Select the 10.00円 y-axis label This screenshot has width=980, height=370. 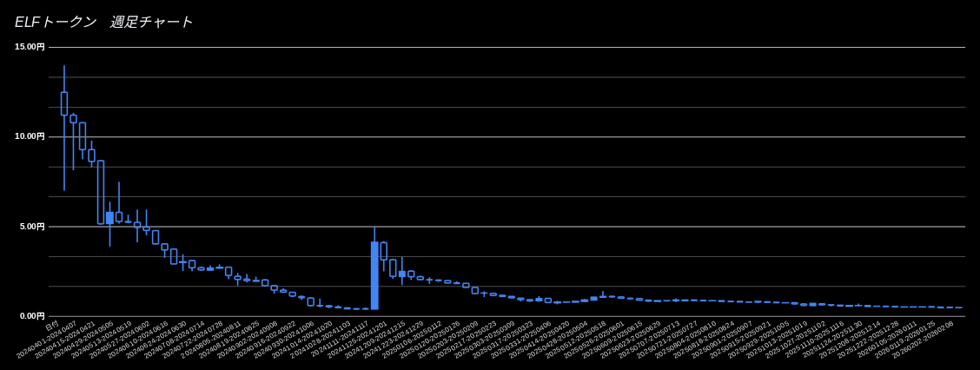[30, 136]
